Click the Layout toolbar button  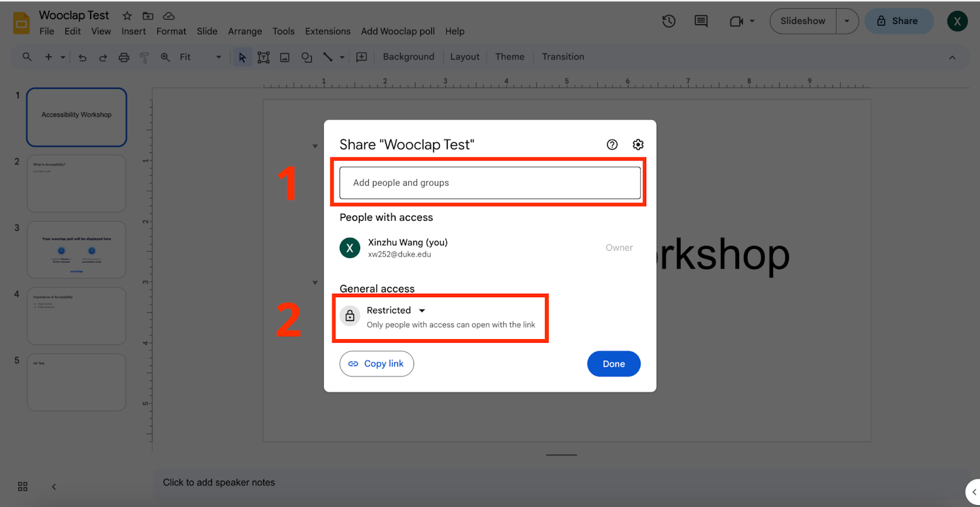465,57
